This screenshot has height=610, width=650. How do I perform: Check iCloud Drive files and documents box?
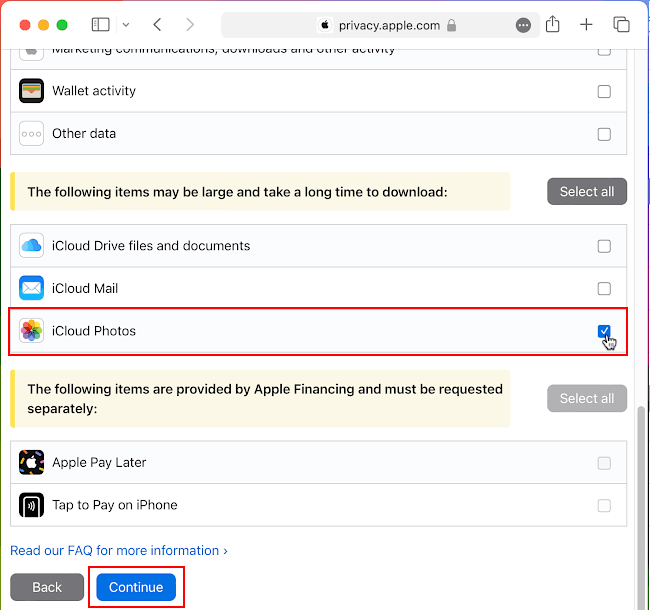pyautogui.click(x=604, y=246)
